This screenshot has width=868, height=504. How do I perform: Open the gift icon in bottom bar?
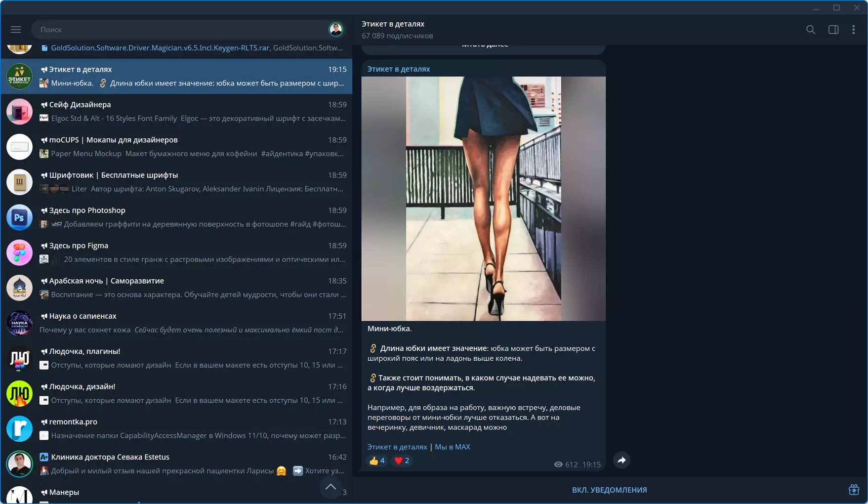[x=854, y=490]
